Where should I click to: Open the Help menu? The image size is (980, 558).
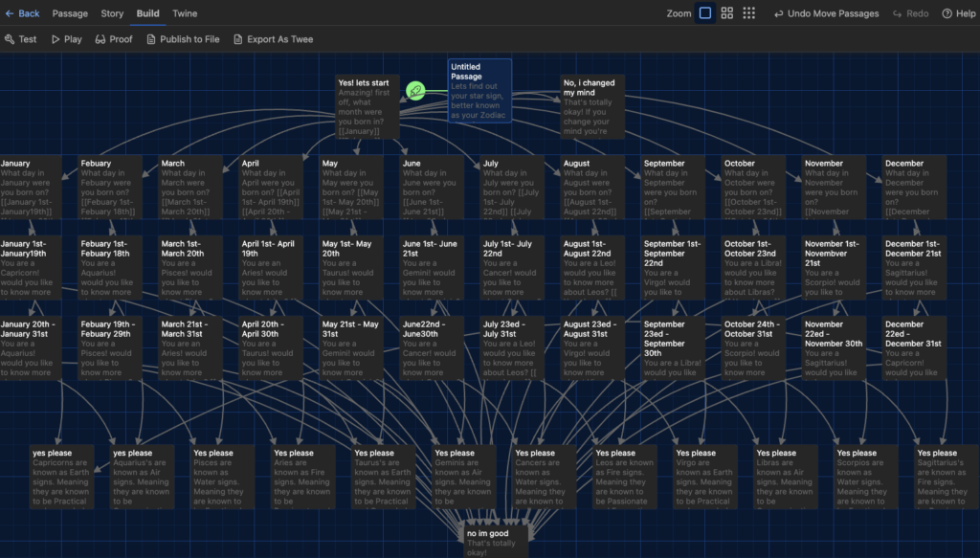[959, 13]
